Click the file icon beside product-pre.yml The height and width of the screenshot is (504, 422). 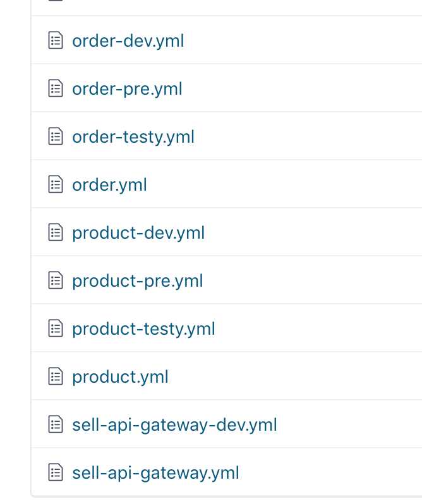click(56, 280)
